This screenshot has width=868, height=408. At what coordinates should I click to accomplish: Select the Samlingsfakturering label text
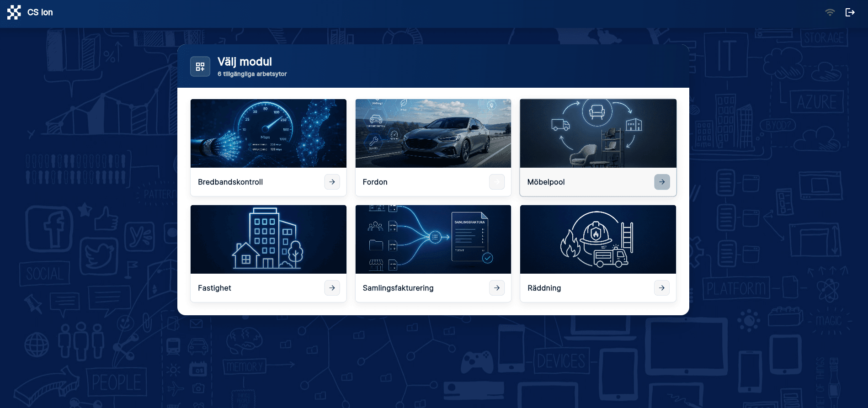(398, 288)
